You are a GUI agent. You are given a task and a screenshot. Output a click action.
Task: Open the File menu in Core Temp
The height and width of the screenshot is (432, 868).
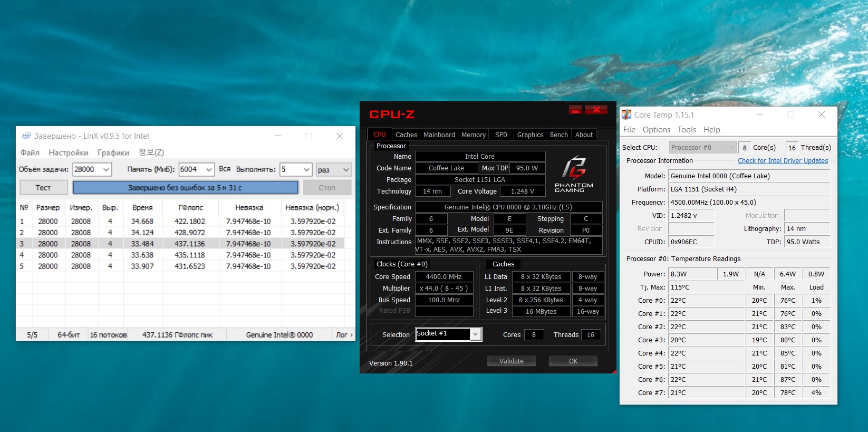[629, 130]
